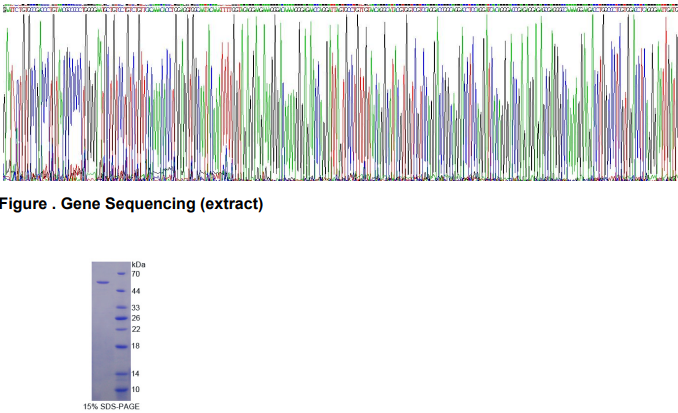This screenshot has width=678, height=413.
Task: Select the 14 kDa marker label
Action: click(136, 373)
